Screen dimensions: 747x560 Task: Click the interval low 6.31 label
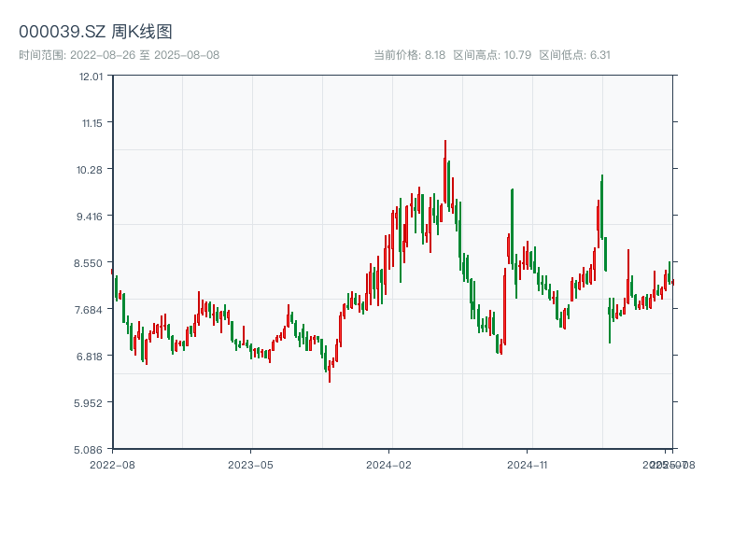[x=574, y=55]
